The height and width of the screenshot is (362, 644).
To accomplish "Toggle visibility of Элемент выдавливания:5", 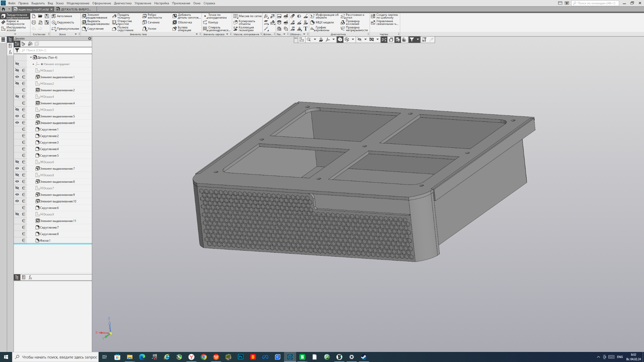I will pyautogui.click(x=17, y=116).
